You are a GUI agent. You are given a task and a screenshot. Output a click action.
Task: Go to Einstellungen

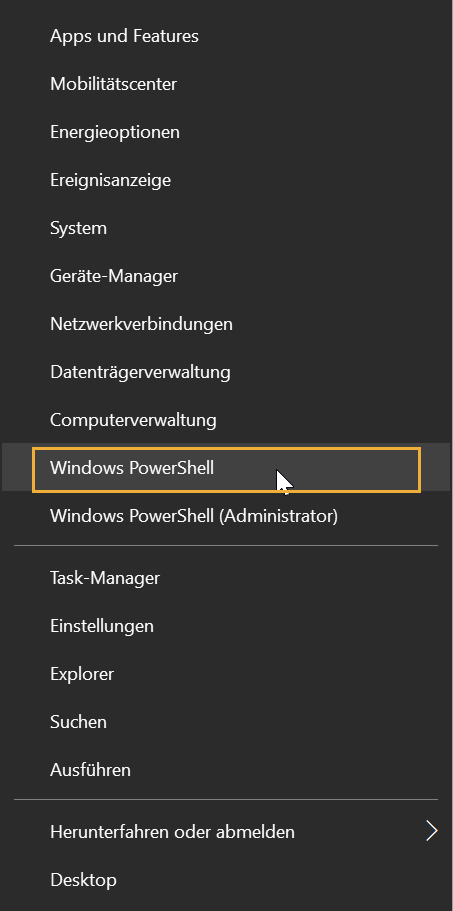click(226, 626)
